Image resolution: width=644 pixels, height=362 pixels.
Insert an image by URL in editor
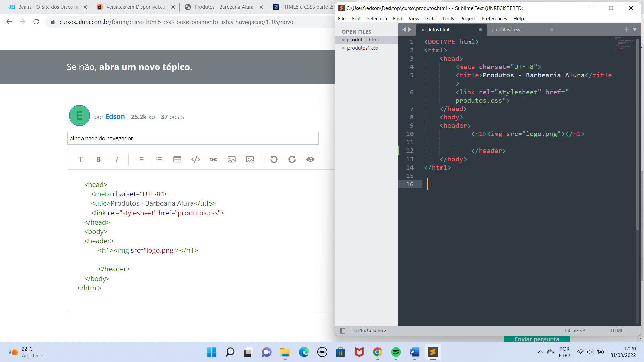(232, 159)
